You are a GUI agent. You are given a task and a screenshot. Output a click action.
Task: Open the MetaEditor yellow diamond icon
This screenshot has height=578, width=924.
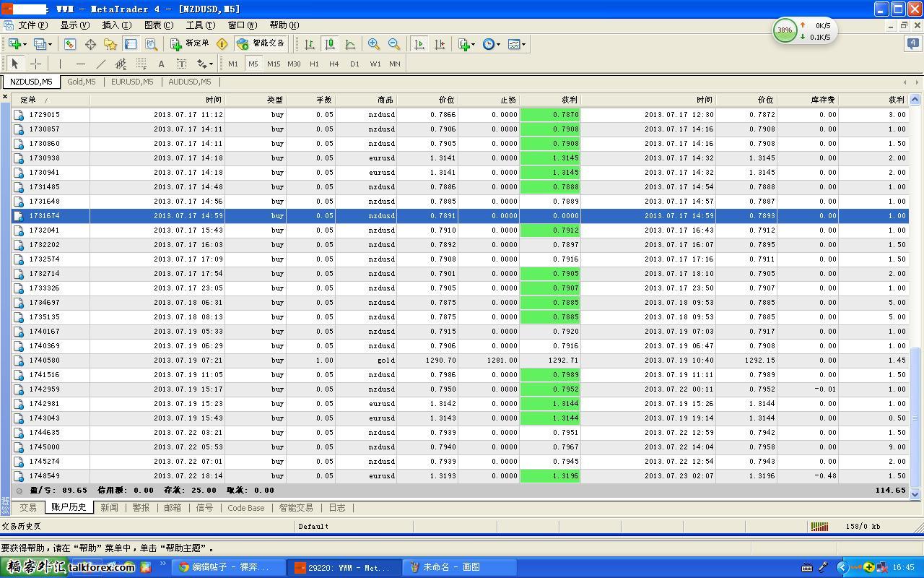pos(222,44)
